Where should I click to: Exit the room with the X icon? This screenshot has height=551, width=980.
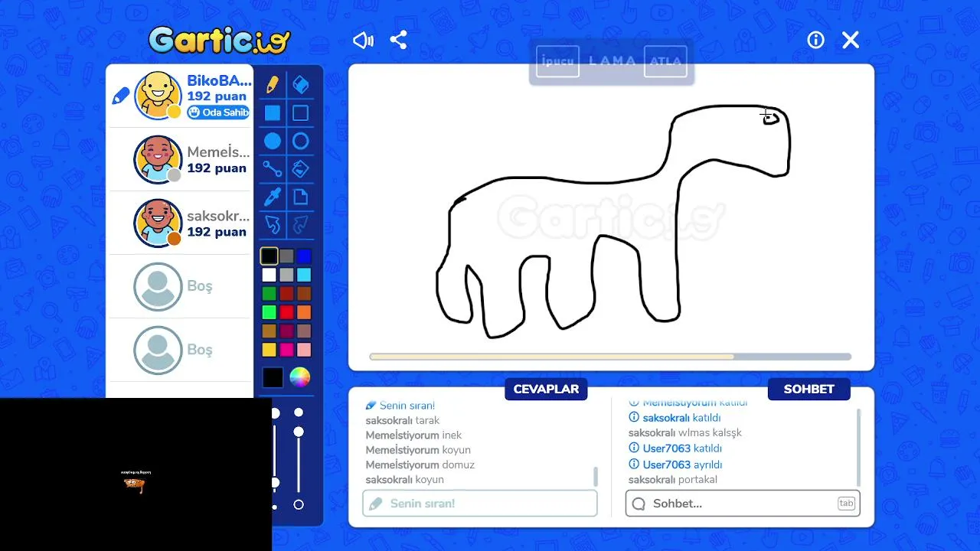click(x=851, y=40)
